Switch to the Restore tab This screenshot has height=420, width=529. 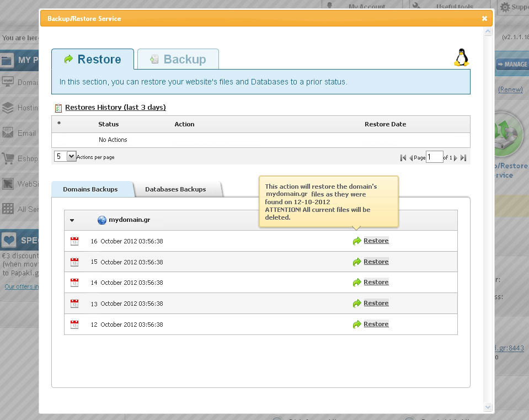pos(93,60)
